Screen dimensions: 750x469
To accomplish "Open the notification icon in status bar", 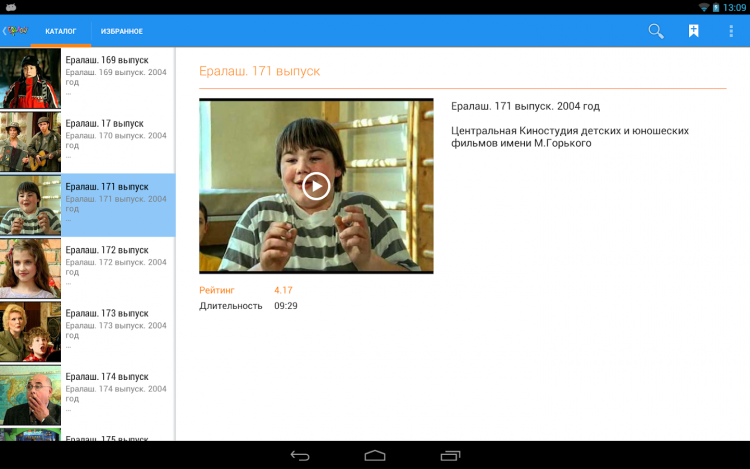I will (11, 7).
